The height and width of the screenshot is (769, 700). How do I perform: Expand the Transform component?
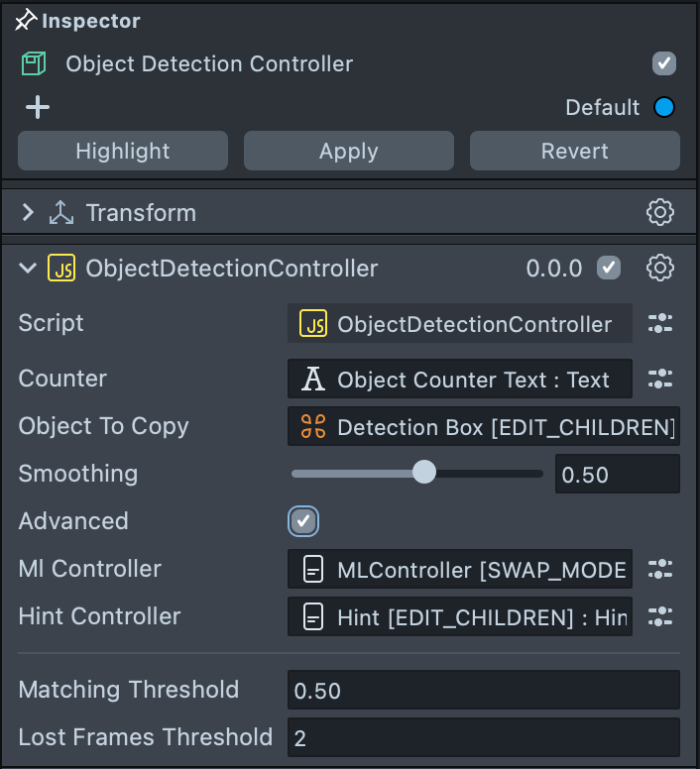point(28,212)
